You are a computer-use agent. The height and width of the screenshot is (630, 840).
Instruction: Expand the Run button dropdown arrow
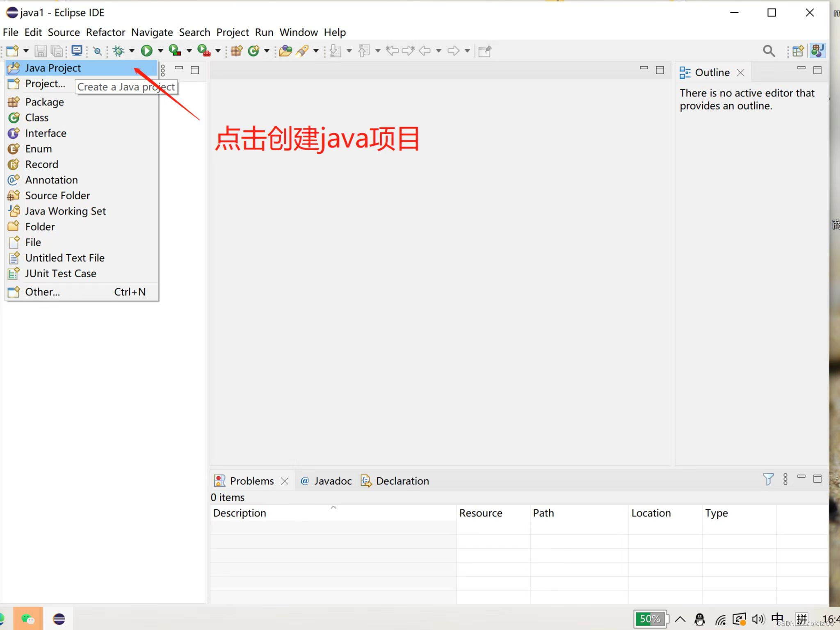[x=160, y=50]
